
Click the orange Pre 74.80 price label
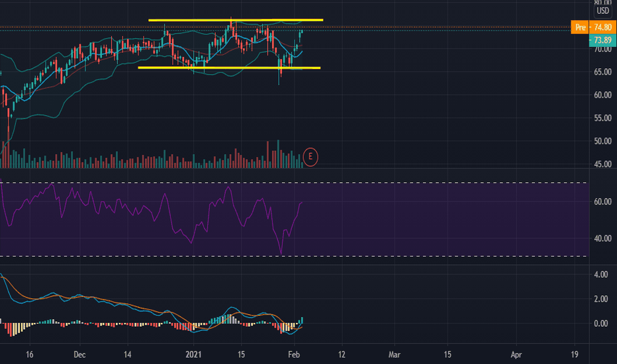(x=593, y=27)
